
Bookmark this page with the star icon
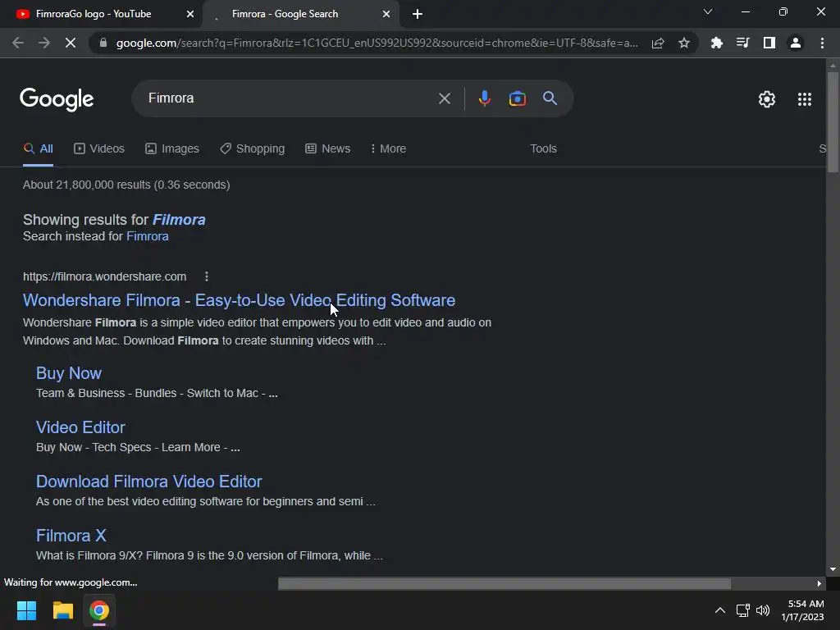click(x=684, y=43)
